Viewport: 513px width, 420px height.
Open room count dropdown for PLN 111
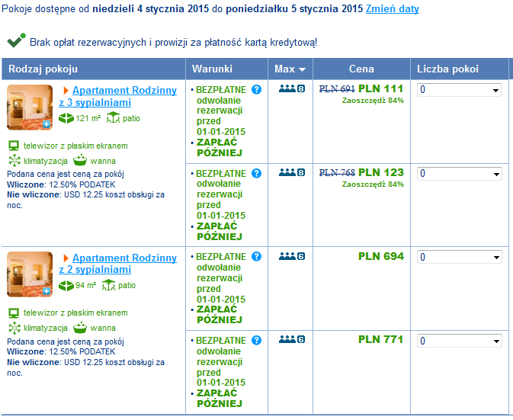tap(459, 90)
